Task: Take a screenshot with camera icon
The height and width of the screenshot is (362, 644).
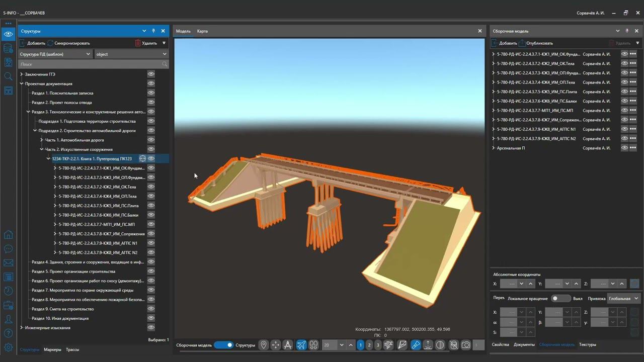Action: (x=466, y=345)
